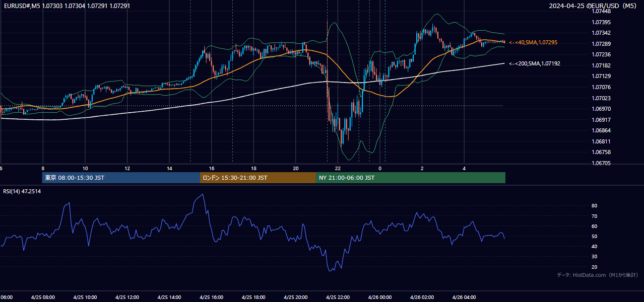Select the Tokyo 08:00-15:30 JST session bar

[x=121, y=178]
